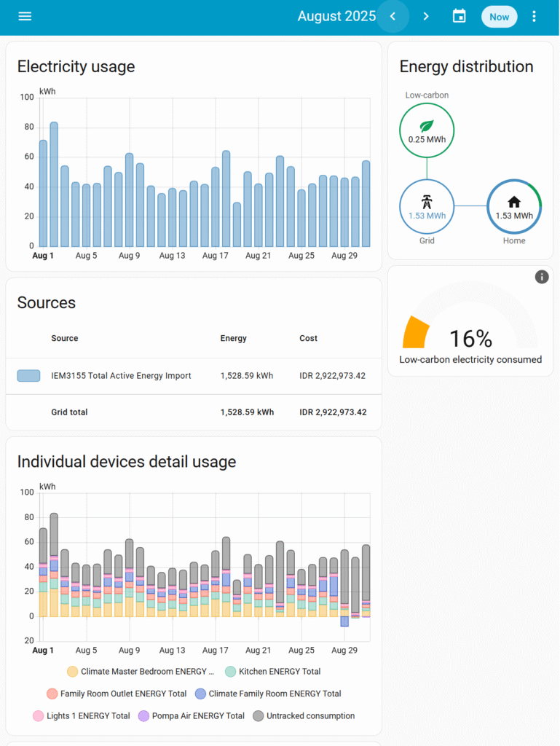Toggle Kitchen ENERGY Total legend series
The image size is (560, 746).
coord(272,672)
